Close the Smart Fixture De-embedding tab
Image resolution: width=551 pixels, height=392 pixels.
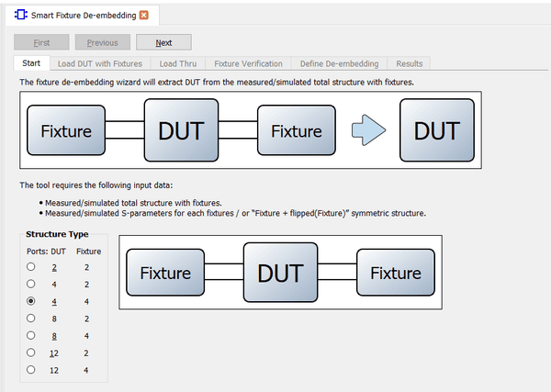pyautogui.click(x=143, y=15)
